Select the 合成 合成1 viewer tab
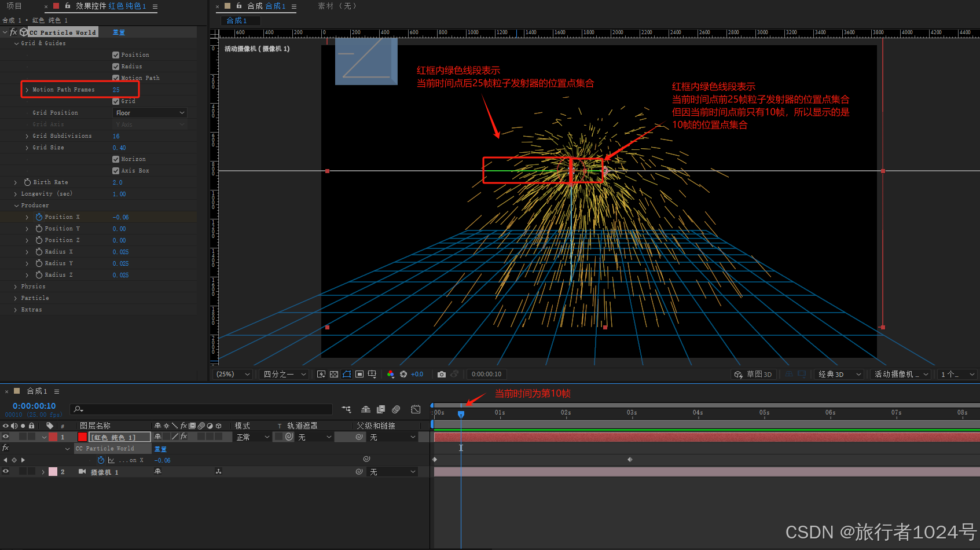This screenshot has height=550, width=980. [266, 6]
